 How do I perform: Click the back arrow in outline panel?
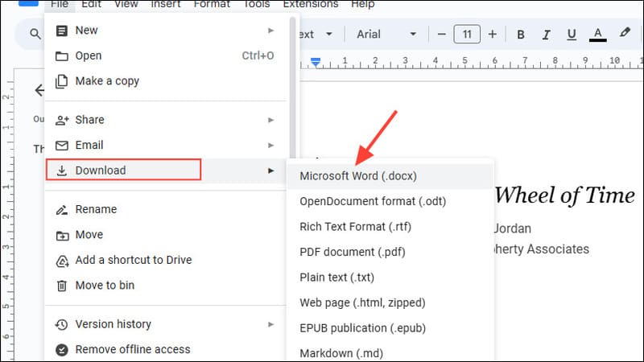click(39, 90)
